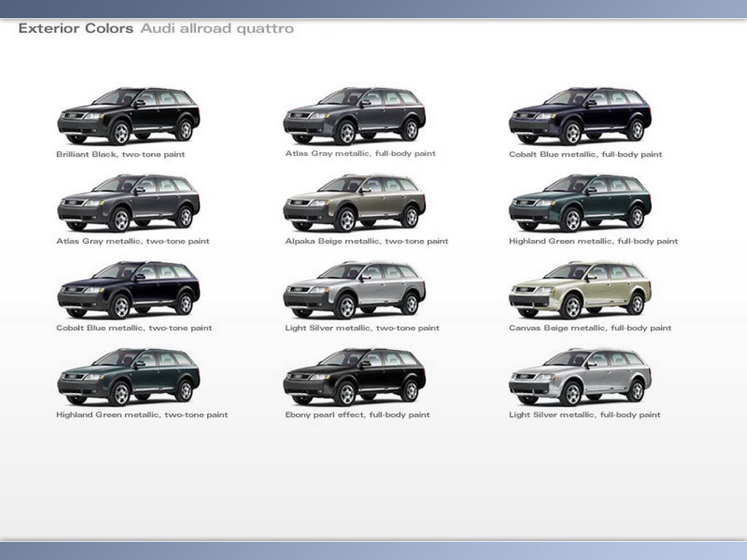The height and width of the screenshot is (560, 747).
Task: Click the 'Cobalt Blue metallic, full-body paint' caption
Action: [x=586, y=155]
